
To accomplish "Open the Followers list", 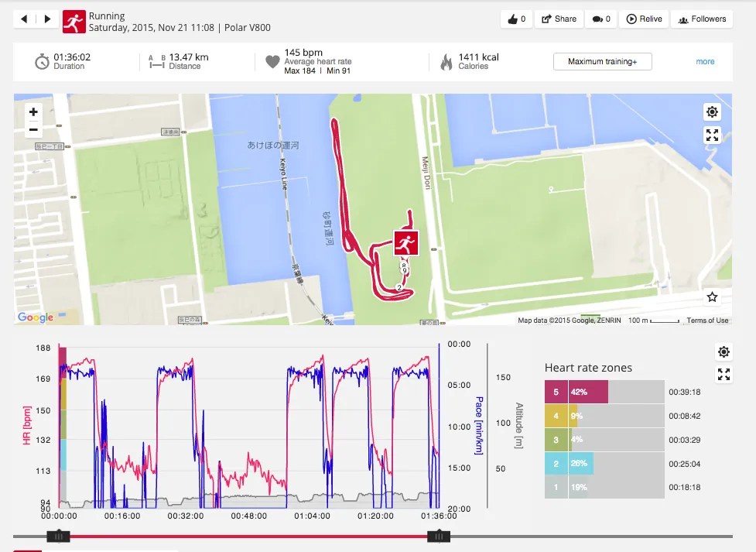I will [702, 19].
